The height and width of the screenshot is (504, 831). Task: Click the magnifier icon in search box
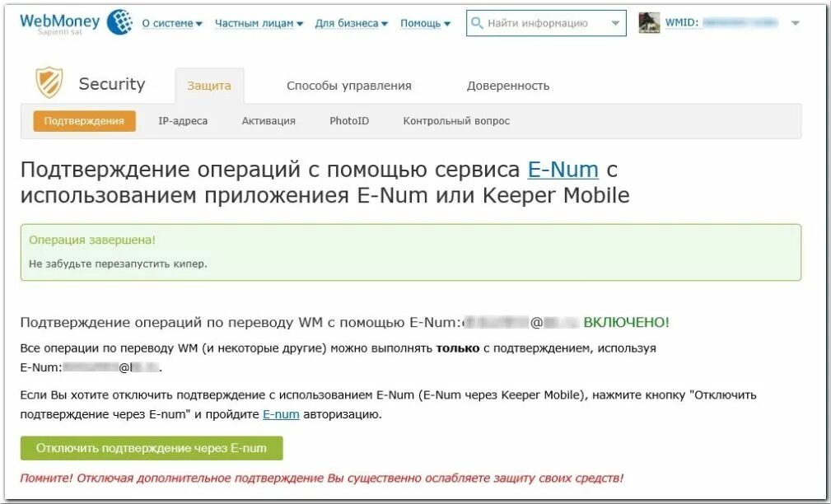(x=477, y=23)
